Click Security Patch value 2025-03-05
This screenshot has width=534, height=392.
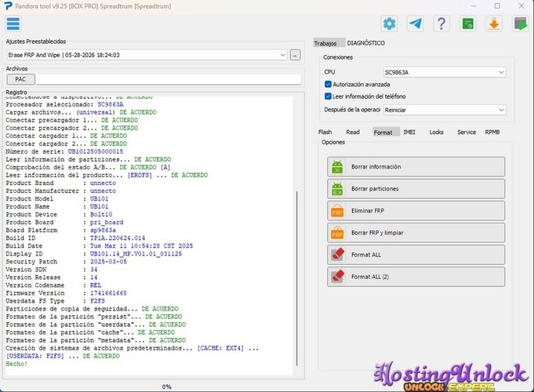click(108, 262)
